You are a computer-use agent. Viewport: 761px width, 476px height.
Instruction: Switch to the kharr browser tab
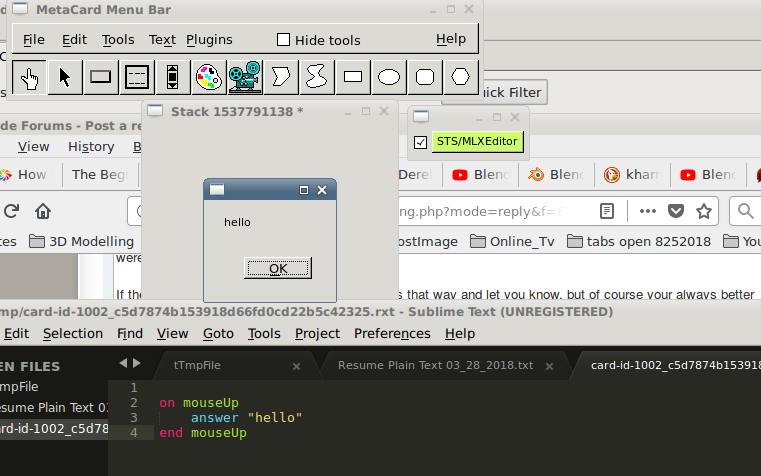[632, 175]
